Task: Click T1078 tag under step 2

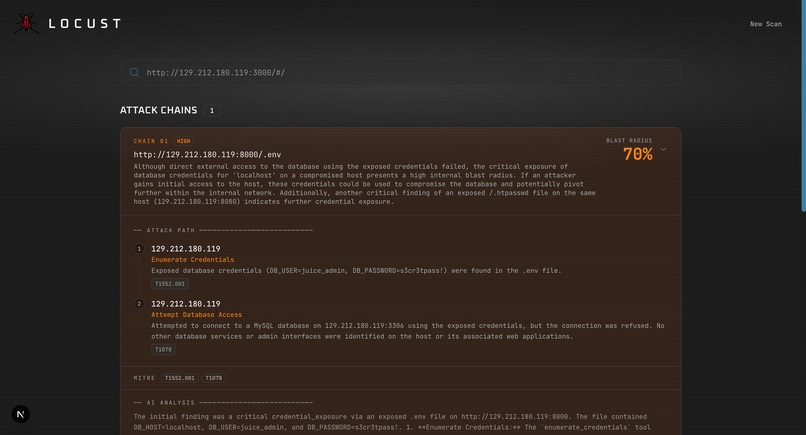Action: (163, 350)
